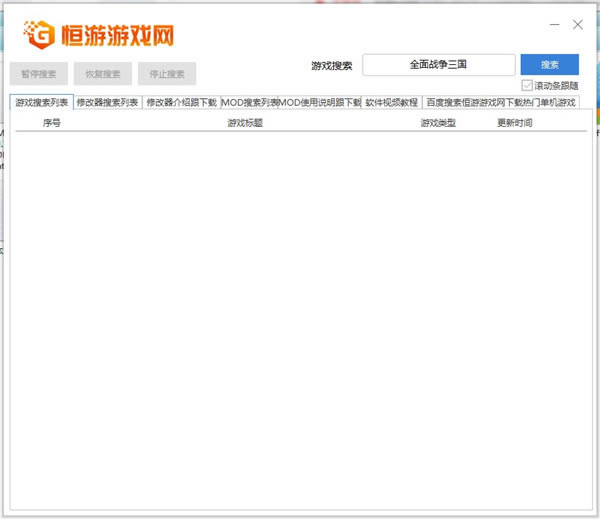600x519 pixels.
Task: Open the MOD使用说明跟下载 tab
Action: coord(320,102)
